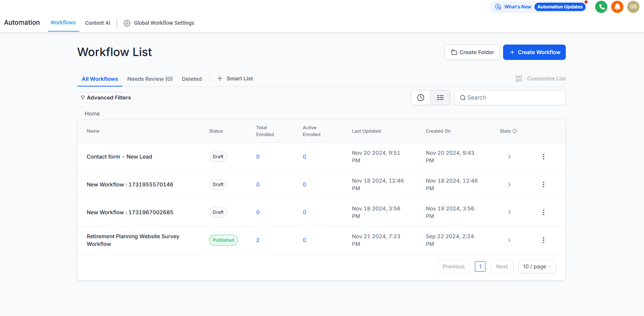The height and width of the screenshot is (316, 644).
Task: Open three-dot menu for Contact form workflow
Action: click(544, 157)
